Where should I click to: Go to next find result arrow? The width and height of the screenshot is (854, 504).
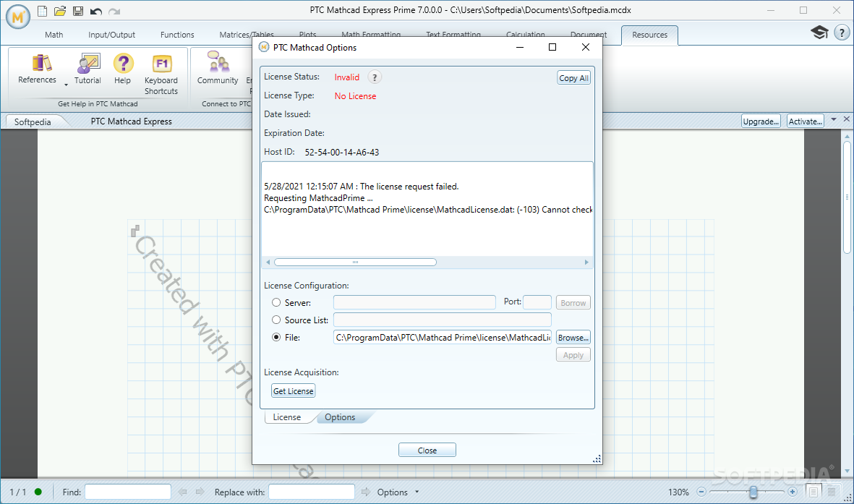(x=200, y=492)
